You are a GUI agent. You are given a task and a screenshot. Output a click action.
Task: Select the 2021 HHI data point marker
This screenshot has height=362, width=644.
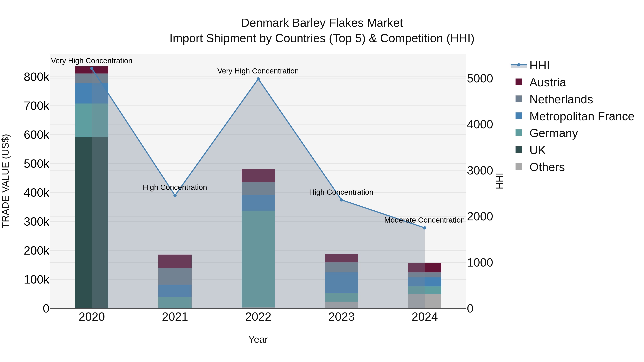(175, 195)
